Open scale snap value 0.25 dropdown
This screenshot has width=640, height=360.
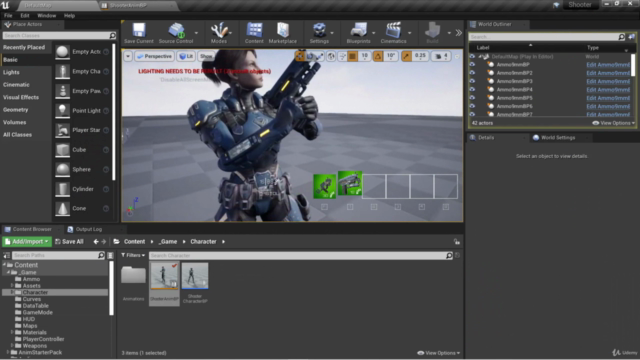click(x=420, y=56)
